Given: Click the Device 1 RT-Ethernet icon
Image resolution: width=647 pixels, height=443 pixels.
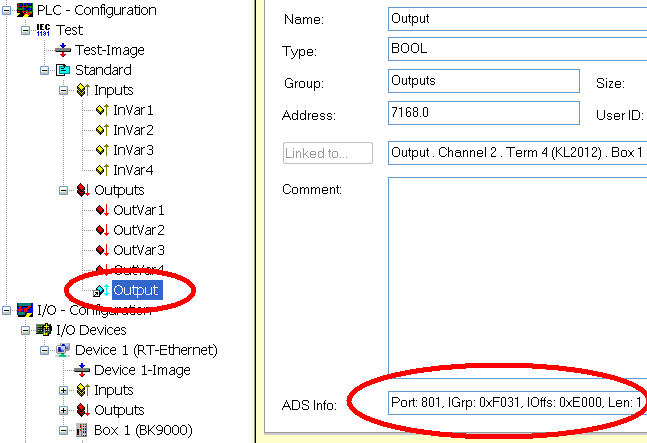Looking at the screenshot, I should click(x=63, y=350).
